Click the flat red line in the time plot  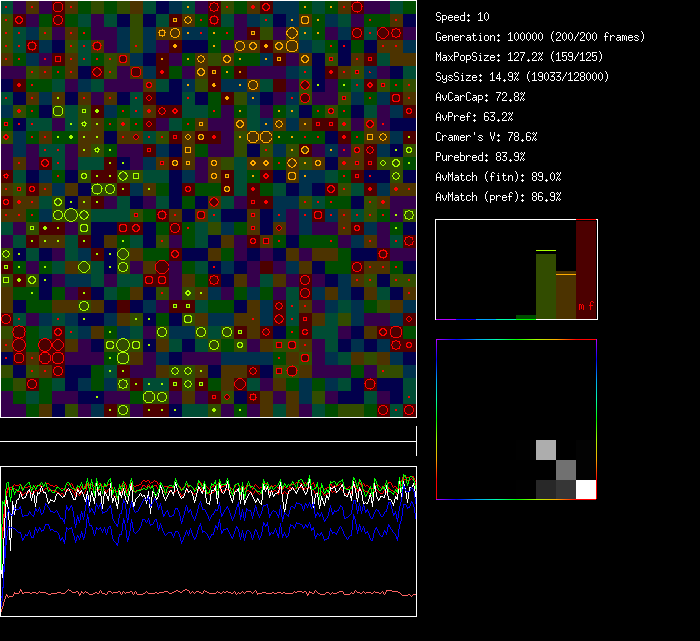(200, 592)
